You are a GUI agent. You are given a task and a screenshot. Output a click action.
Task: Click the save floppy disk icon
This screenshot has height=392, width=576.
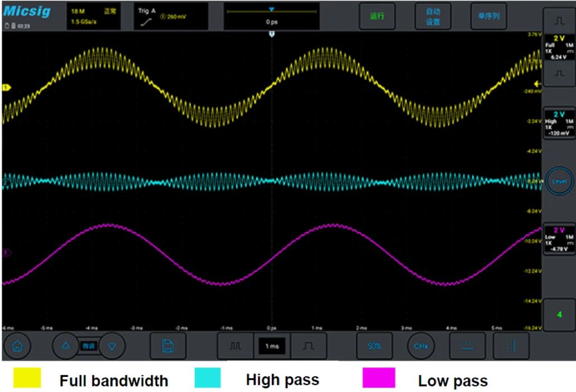(166, 347)
